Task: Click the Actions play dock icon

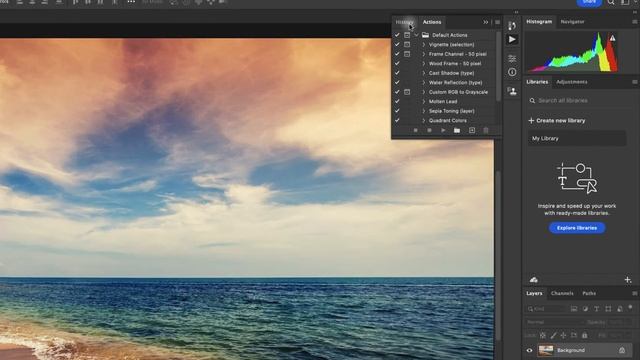Action: (512, 40)
